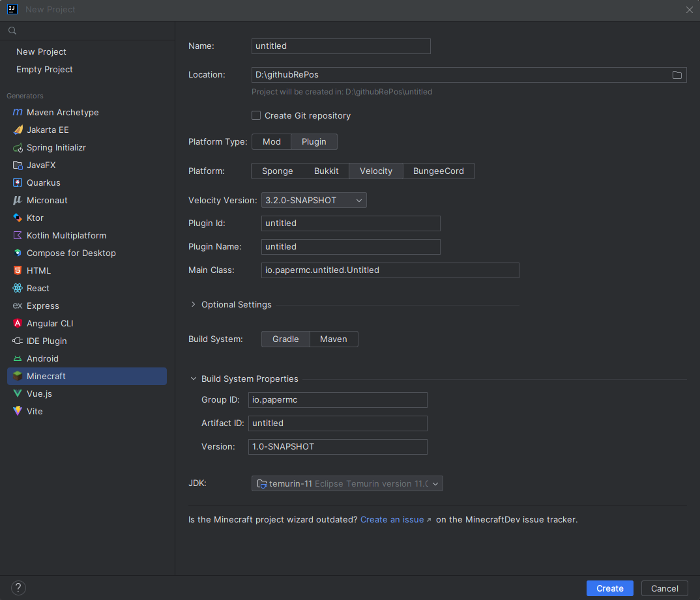Click the Maven Archetype generator icon
This screenshot has height=600, width=700.
(18, 112)
